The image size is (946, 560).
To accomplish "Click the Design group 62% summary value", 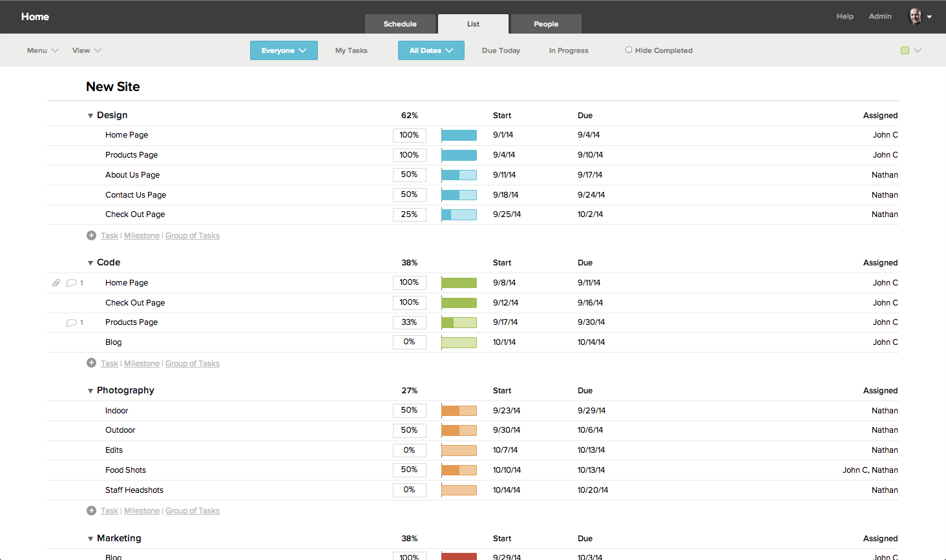I will pos(410,116).
